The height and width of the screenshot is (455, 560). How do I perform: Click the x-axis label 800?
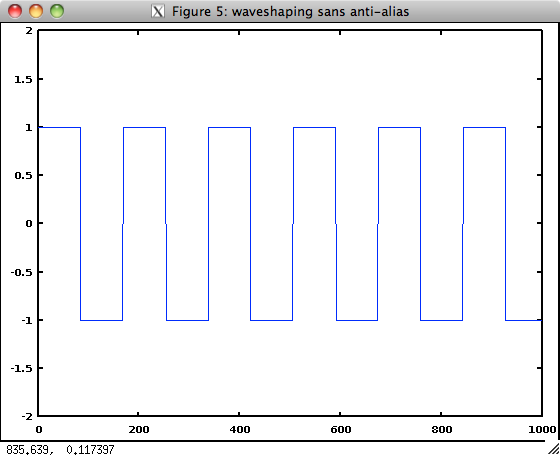[441, 429]
